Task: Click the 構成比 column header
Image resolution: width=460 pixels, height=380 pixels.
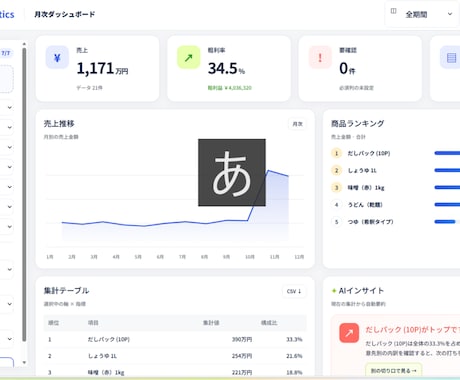Action: 269,323
